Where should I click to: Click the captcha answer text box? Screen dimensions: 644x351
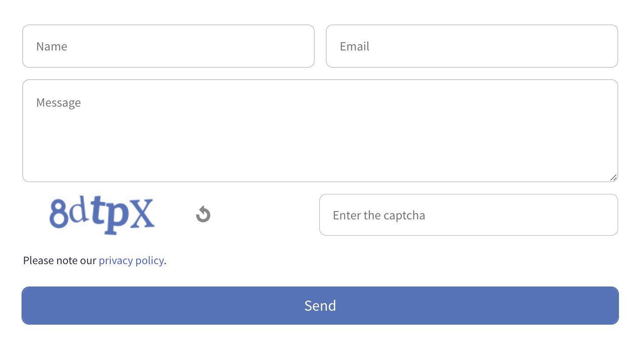coord(468,215)
